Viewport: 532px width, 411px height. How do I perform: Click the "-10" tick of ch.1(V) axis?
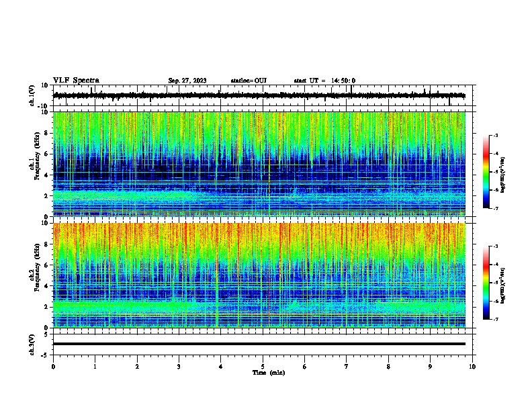pos(43,106)
